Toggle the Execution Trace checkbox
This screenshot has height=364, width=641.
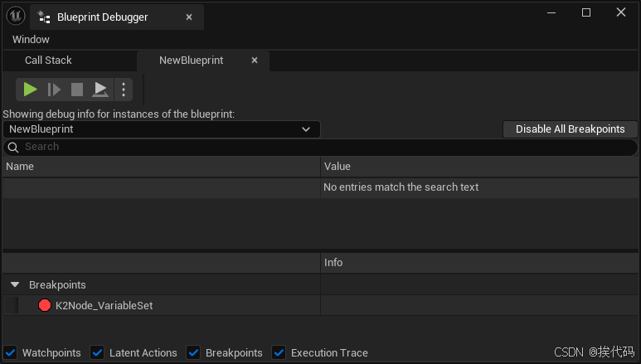point(279,352)
